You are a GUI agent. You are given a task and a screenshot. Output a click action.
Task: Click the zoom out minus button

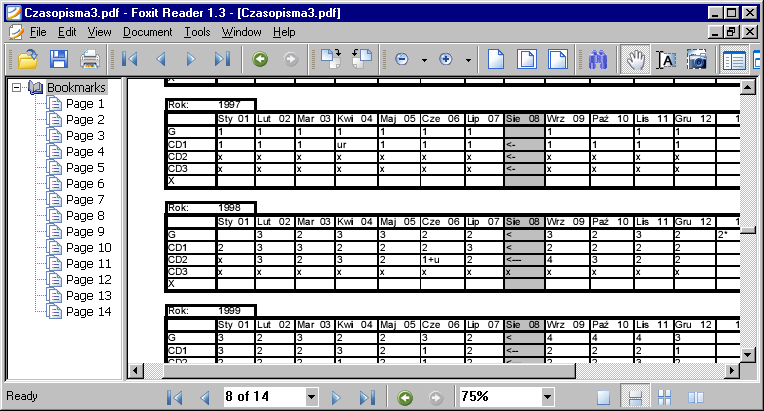(x=401, y=59)
